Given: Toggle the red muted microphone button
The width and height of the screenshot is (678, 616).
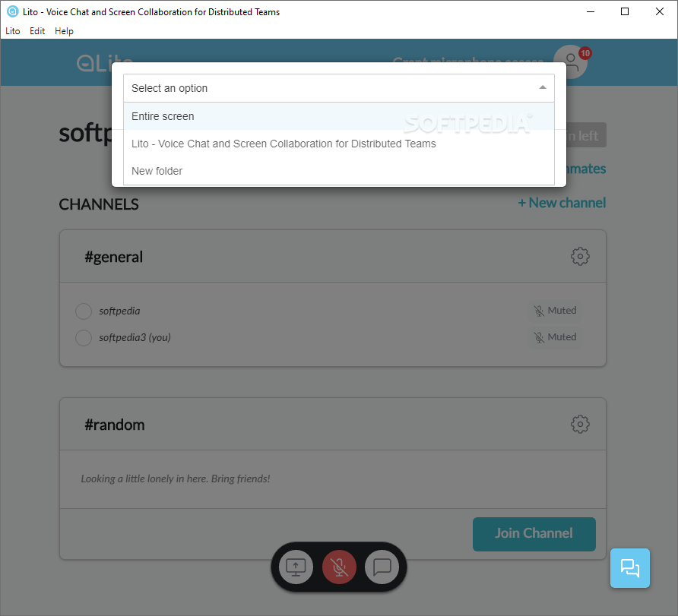Looking at the screenshot, I should pos(339,567).
